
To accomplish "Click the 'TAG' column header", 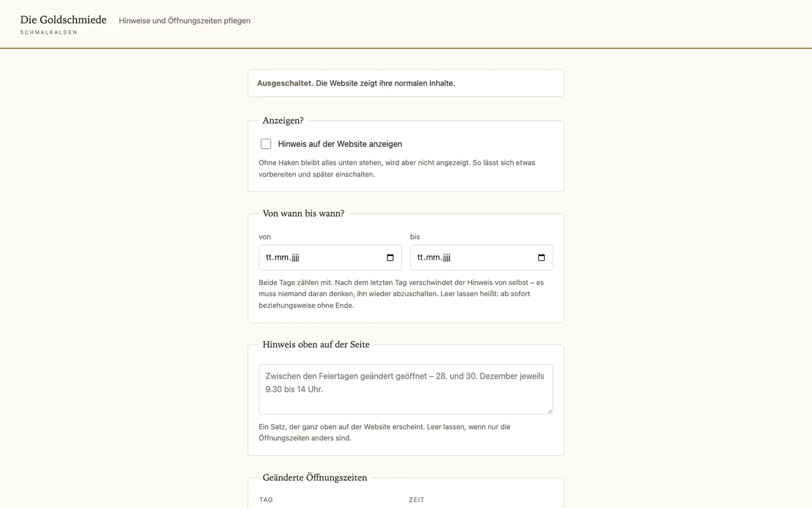I will (x=266, y=500).
